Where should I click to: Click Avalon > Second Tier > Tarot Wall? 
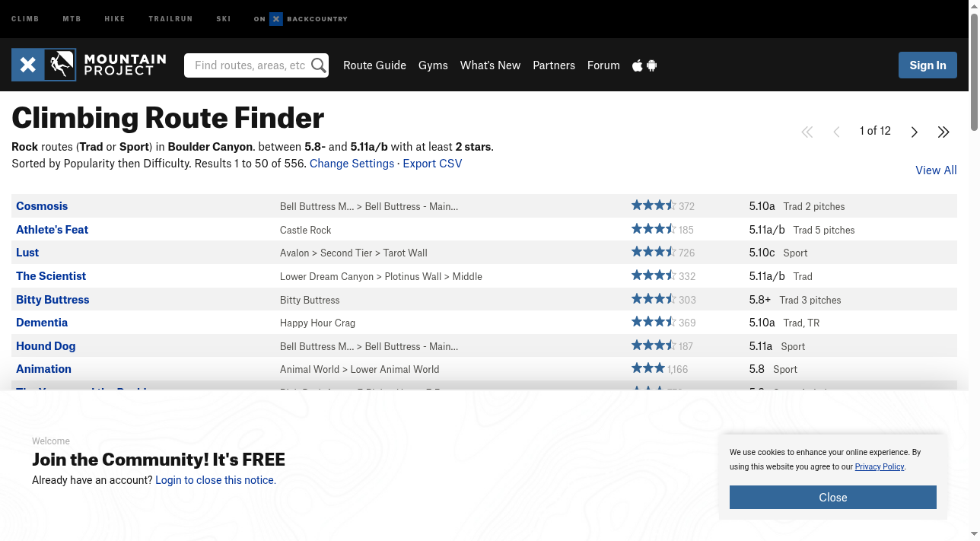click(354, 253)
